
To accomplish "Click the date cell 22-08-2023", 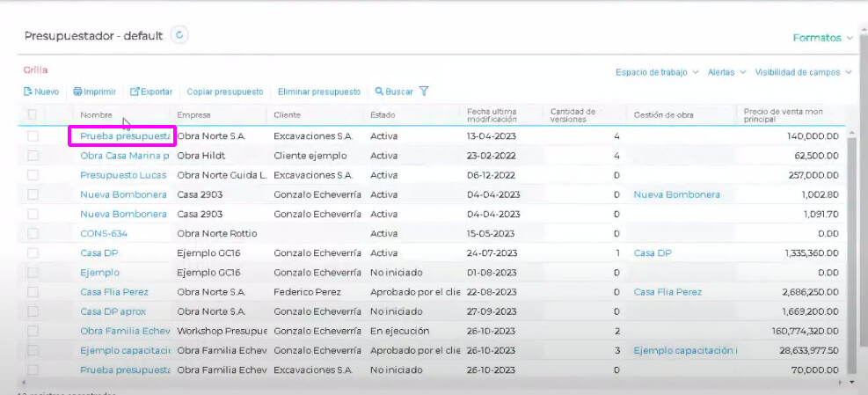I will coord(492,292).
